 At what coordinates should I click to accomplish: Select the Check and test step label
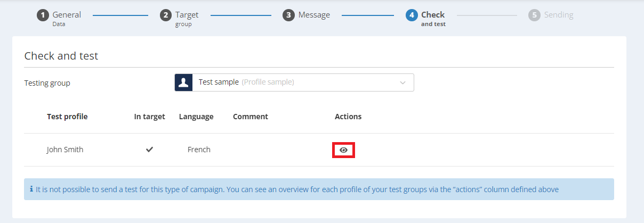[x=433, y=18]
